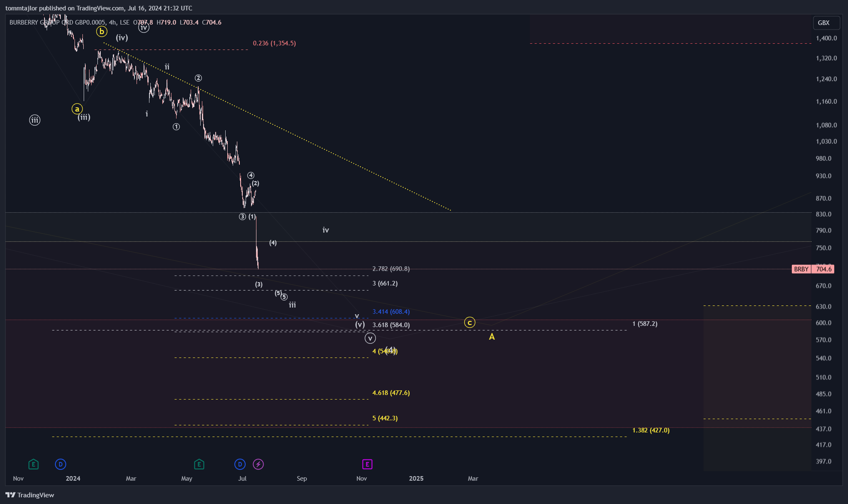
Task: Click the 704.6 current price label
Action: click(823, 269)
